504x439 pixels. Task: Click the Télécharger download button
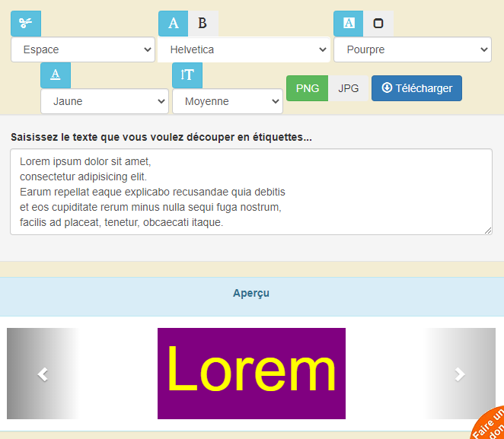pyautogui.click(x=416, y=88)
